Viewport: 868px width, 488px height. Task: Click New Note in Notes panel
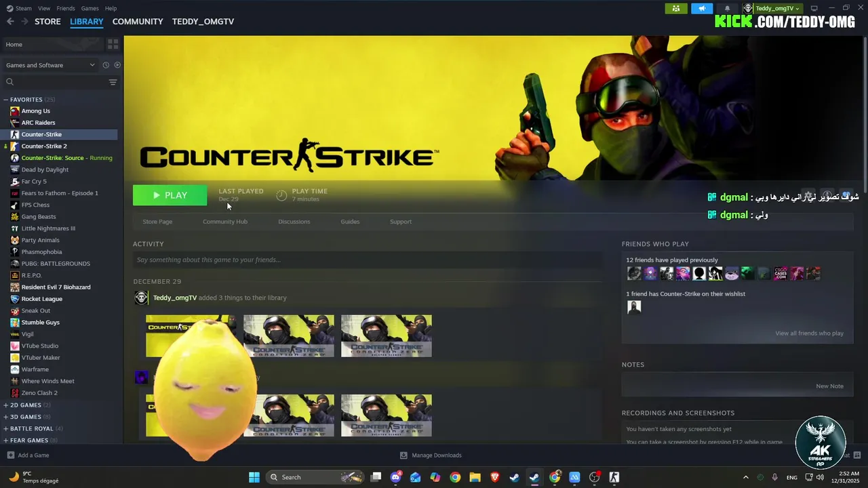[x=829, y=386]
